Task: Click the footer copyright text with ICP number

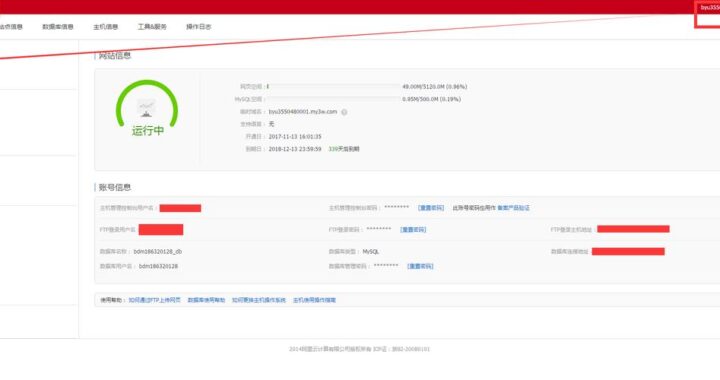Action: (x=360, y=349)
